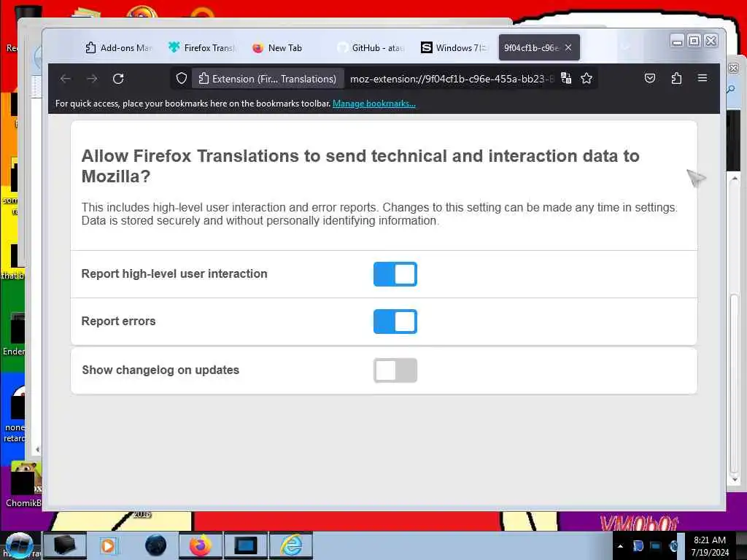Click the translate page icon in address bar
The image size is (747, 560).
coord(566,79)
